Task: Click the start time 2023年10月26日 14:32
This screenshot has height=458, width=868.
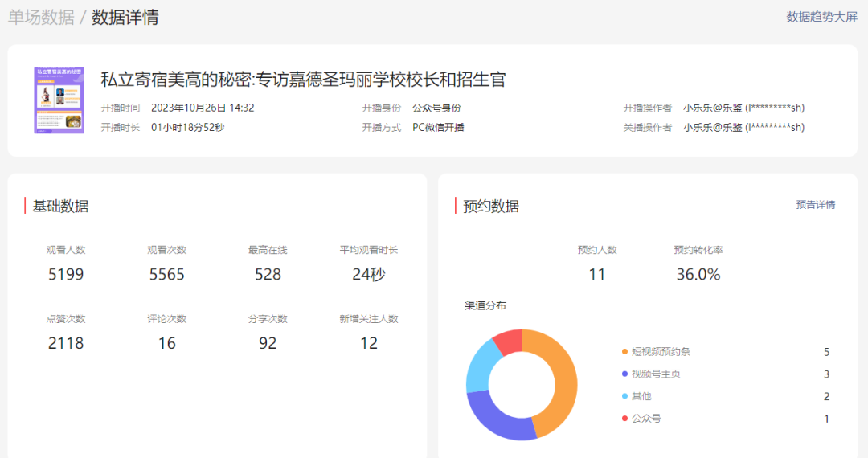Action: pyautogui.click(x=203, y=108)
